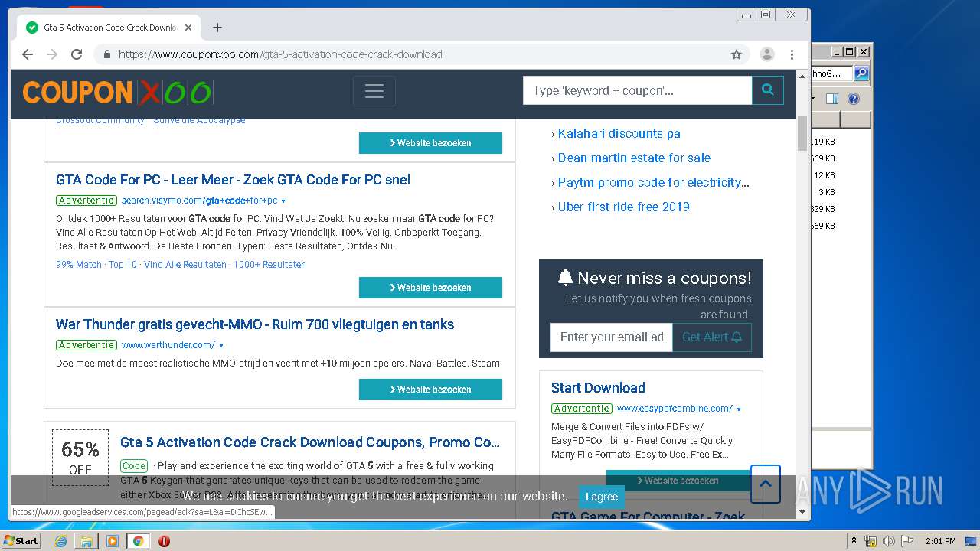Click Website bezoeken under War Thunder ad
Image resolution: width=980 pixels, height=551 pixels.
[430, 390]
